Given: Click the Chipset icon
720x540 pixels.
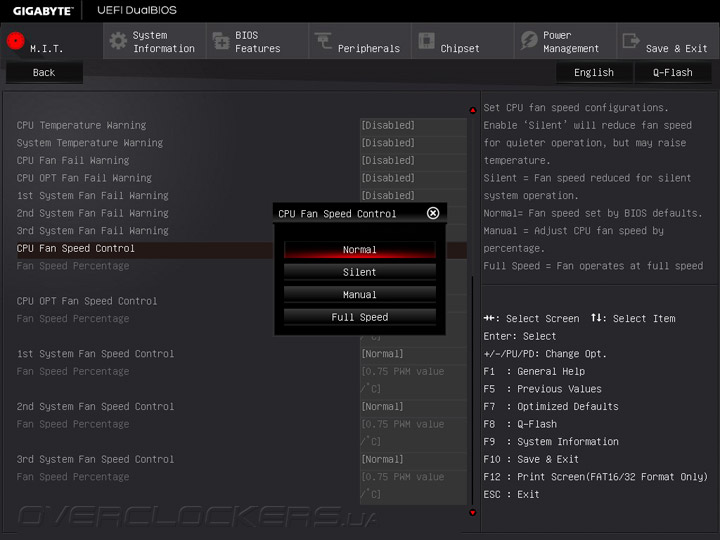Looking at the screenshot, I should (x=427, y=41).
